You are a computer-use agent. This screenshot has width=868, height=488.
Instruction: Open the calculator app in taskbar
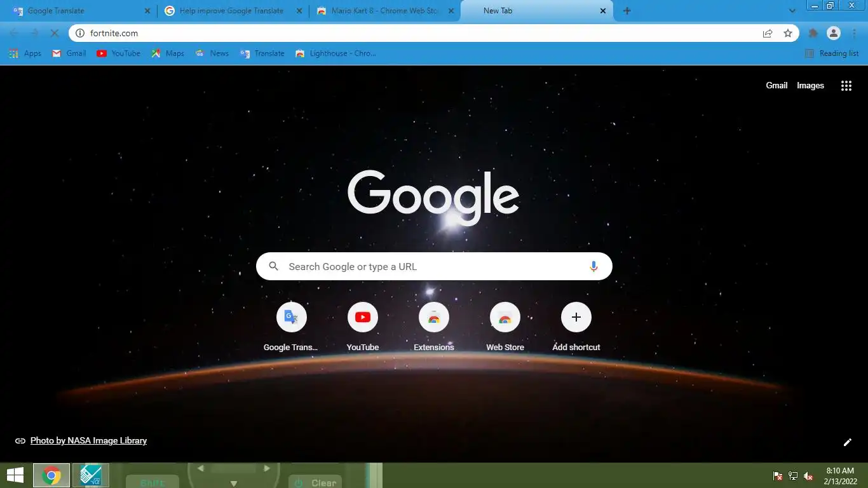coord(91,475)
